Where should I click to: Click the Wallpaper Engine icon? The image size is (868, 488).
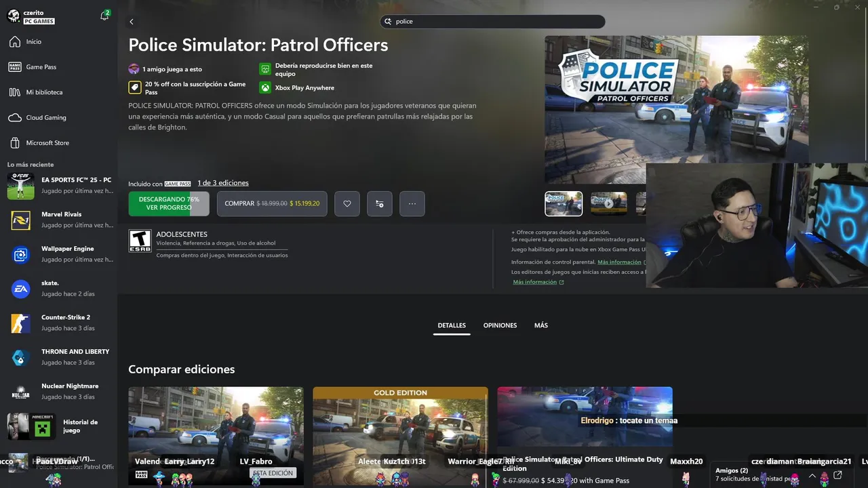coord(20,255)
